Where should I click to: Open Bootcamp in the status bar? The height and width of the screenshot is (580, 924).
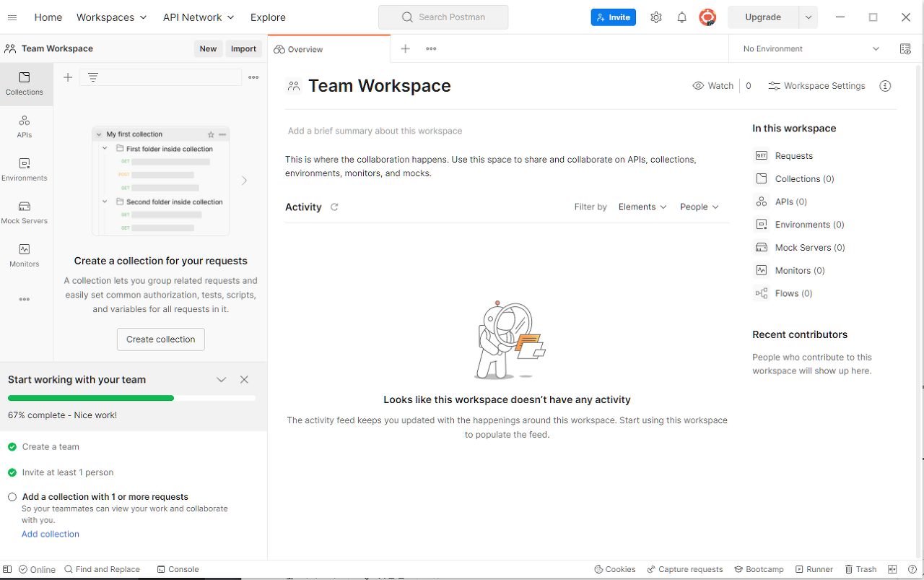(x=759, y=569)
